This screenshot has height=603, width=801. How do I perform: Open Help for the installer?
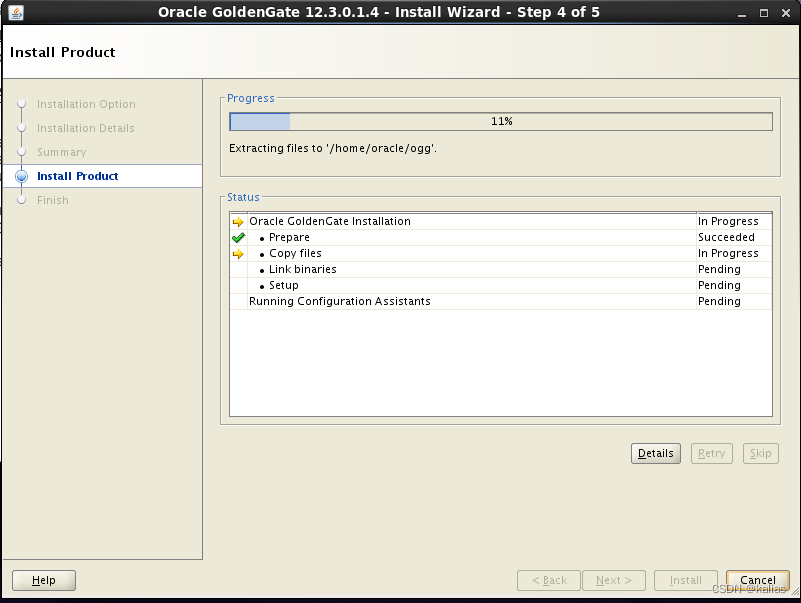tap(44, 581)
